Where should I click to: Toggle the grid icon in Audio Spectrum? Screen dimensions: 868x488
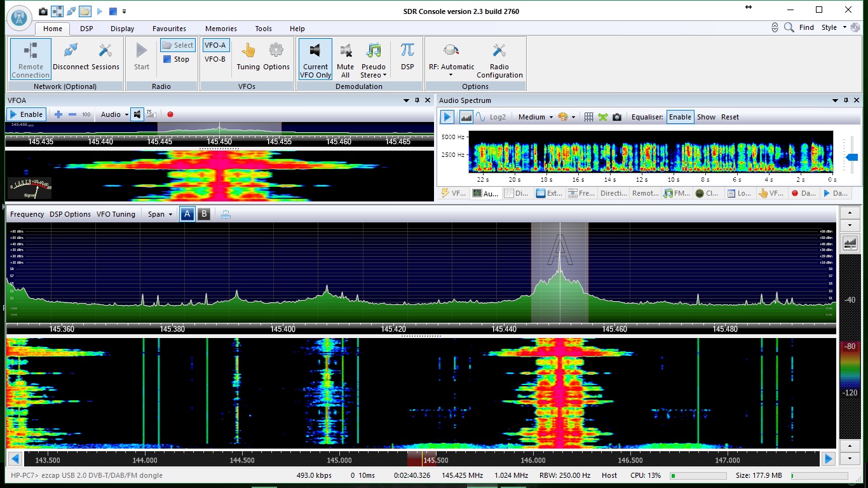coord(588,117)
